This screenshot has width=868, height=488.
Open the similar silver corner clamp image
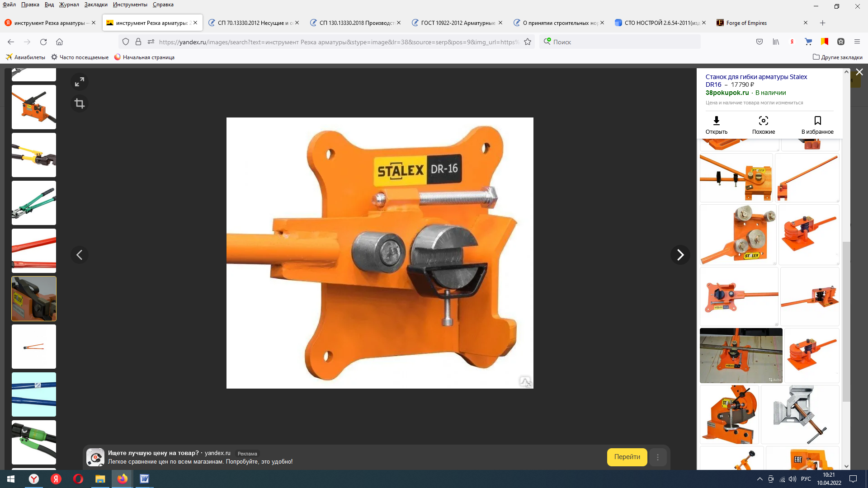click(800, 414)
